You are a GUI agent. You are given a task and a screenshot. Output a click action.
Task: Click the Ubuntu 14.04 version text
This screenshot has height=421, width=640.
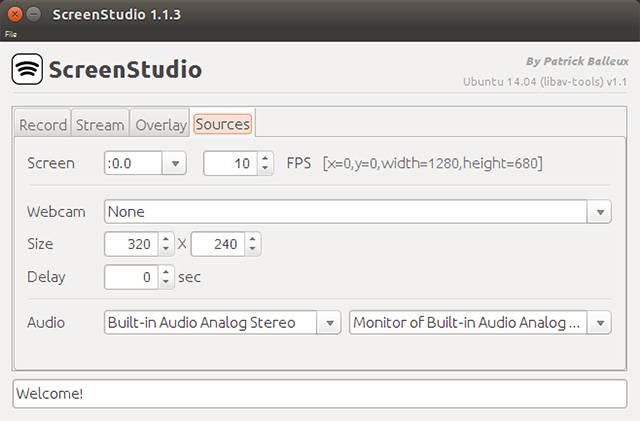[x=545, y=82]
